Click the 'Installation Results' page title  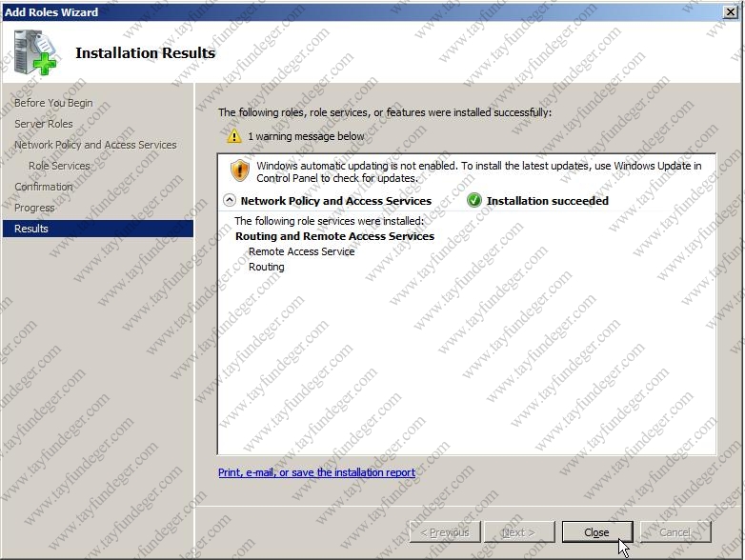click(x=146, y=52)
